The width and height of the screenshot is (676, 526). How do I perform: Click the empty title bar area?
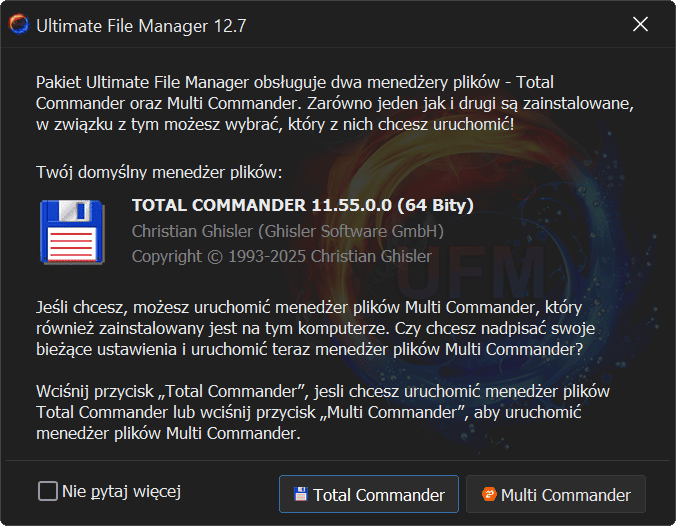click(x=420, y=25)
